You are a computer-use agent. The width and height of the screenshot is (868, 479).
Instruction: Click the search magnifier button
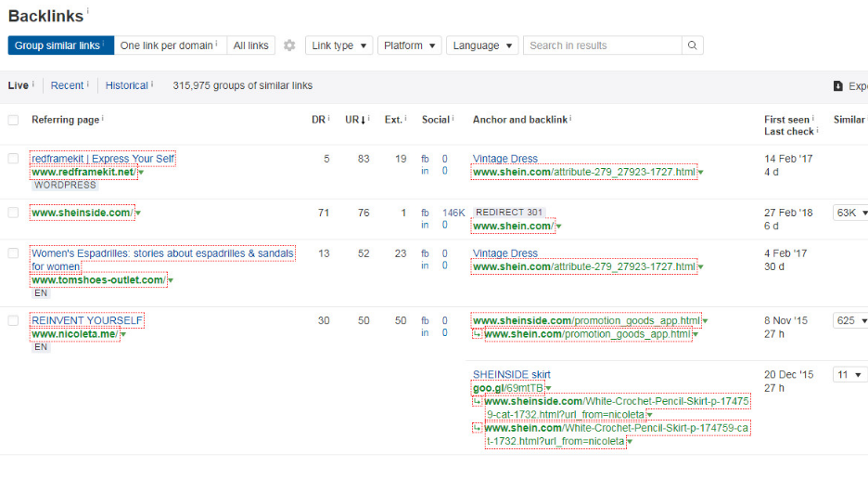tap(693, 45)
